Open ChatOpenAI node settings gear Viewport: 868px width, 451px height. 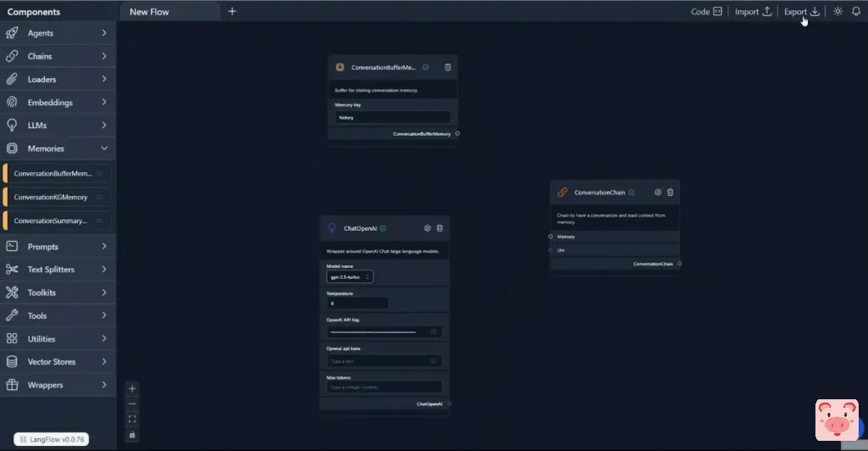[427, 228]
